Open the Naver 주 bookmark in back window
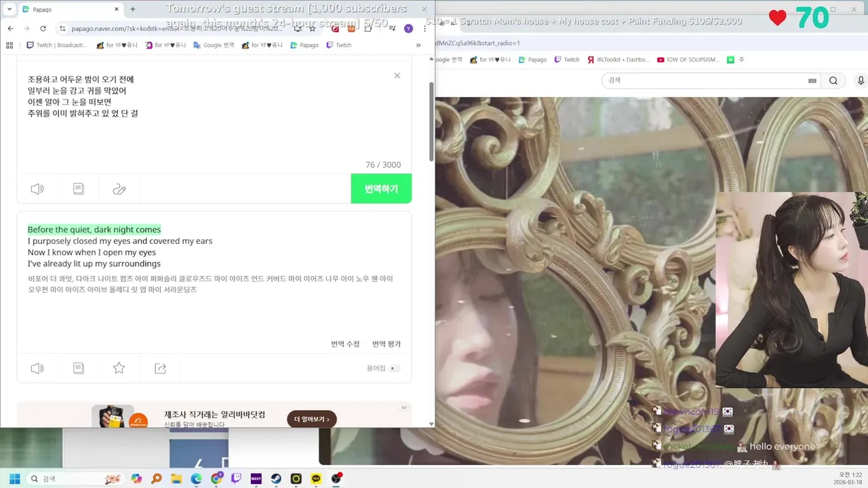 pos(736,60)
